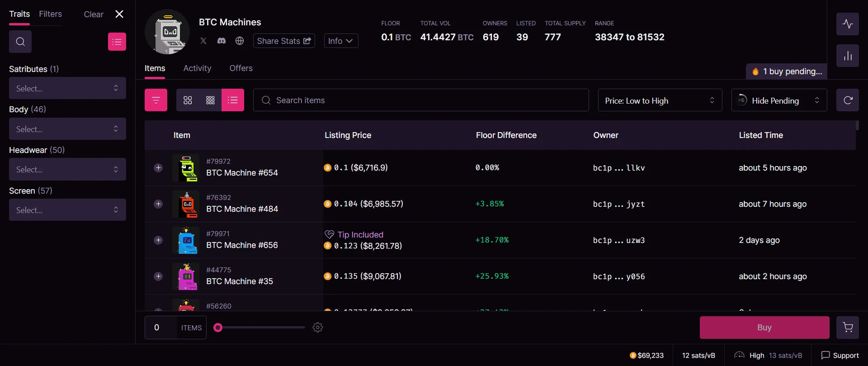
Task: Click the Tip Included label on #656
Action: coord(354,234)
